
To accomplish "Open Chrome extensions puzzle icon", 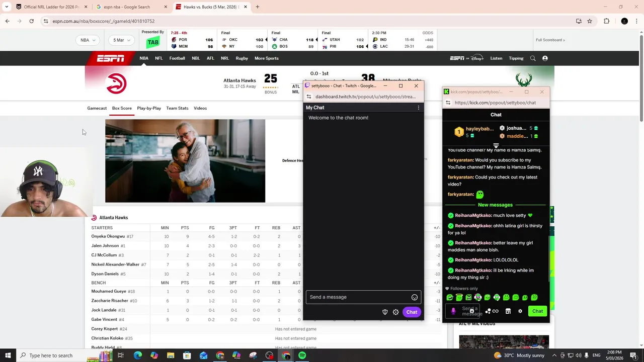I will coord(606,21).
